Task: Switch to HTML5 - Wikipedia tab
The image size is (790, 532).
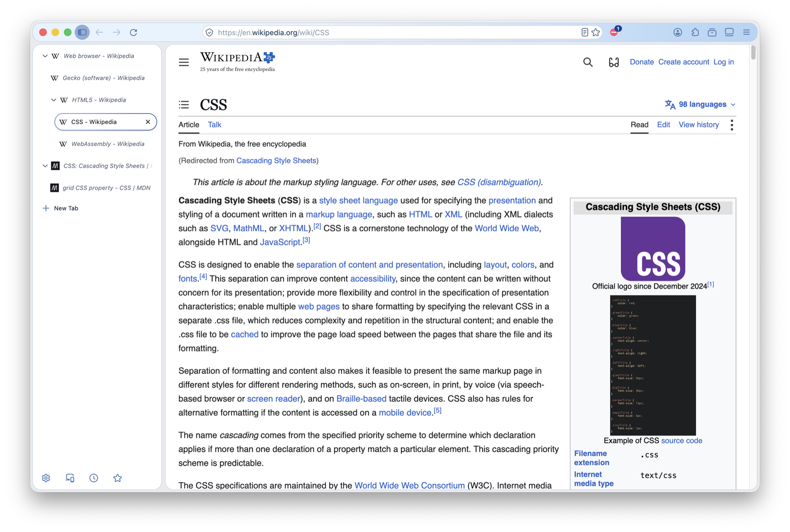Action: 104,100
